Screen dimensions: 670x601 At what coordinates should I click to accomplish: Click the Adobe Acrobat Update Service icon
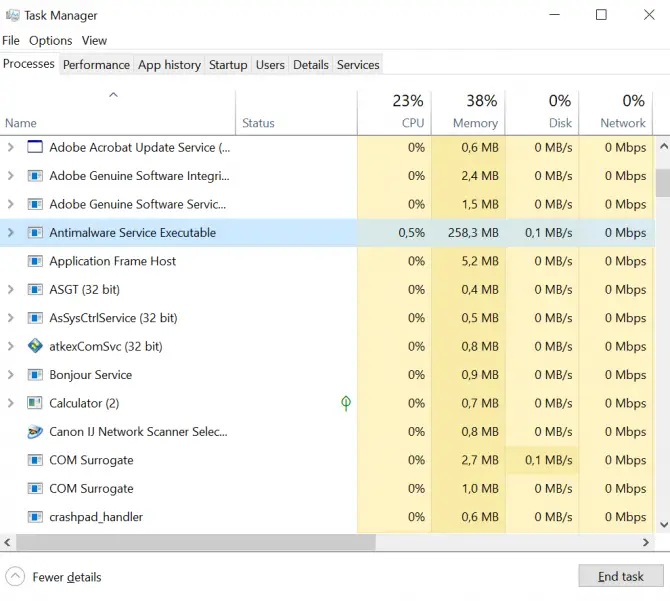[35, 147]
